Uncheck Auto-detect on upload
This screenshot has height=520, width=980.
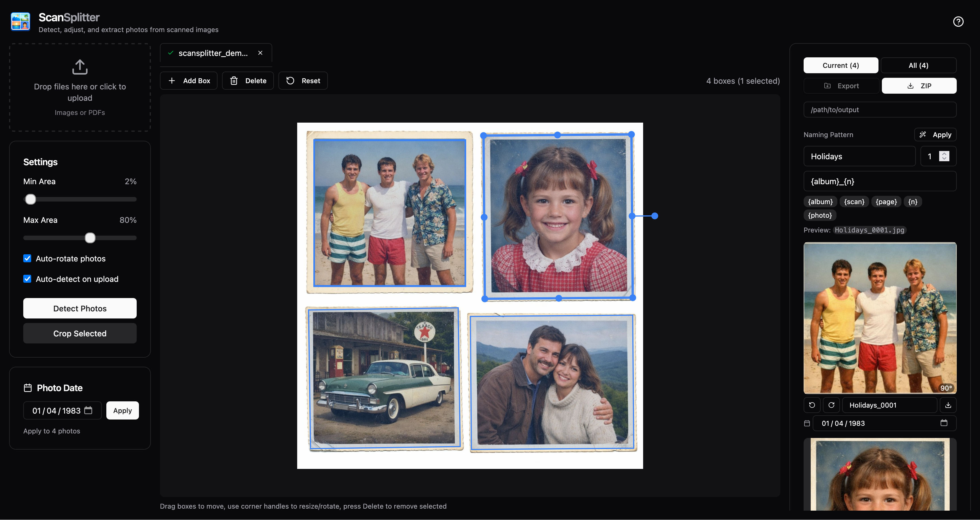28,279
